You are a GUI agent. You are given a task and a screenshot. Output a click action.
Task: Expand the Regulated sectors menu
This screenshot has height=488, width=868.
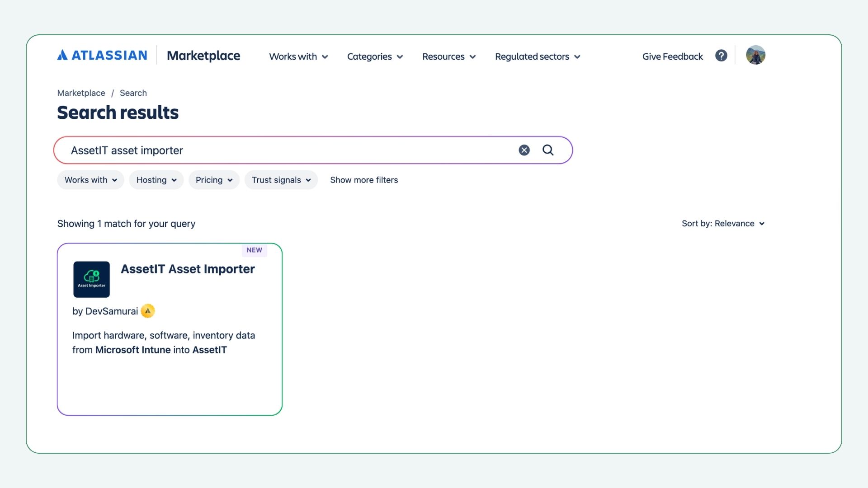point(538,56)
